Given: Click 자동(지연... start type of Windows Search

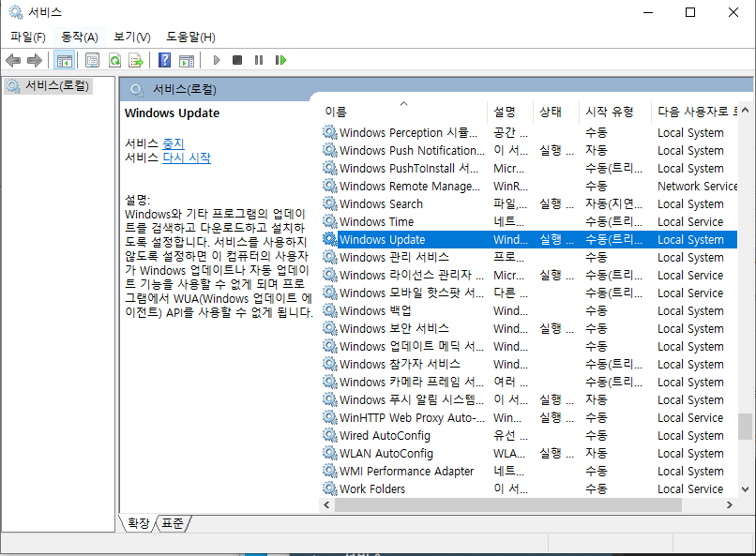Looking at the screenshot, I should (613, 203).
